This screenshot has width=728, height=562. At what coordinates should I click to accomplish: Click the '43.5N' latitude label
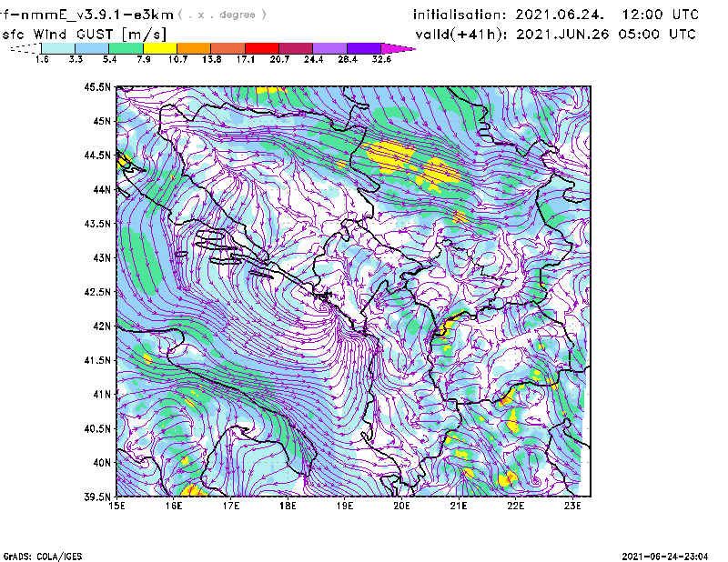pos(97,224)
